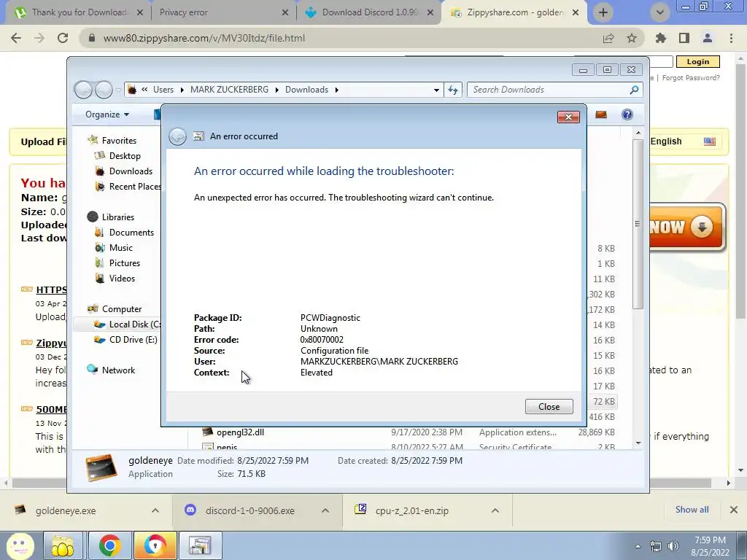The image size is (747, 560).
Task: Switch to Thank you for Download tab
Action: point(78,12)
